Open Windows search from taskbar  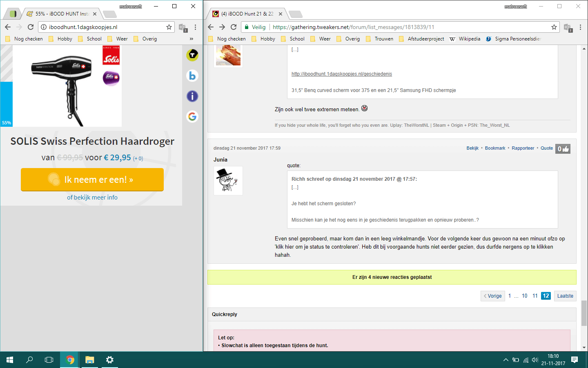[x=29, y=360]
